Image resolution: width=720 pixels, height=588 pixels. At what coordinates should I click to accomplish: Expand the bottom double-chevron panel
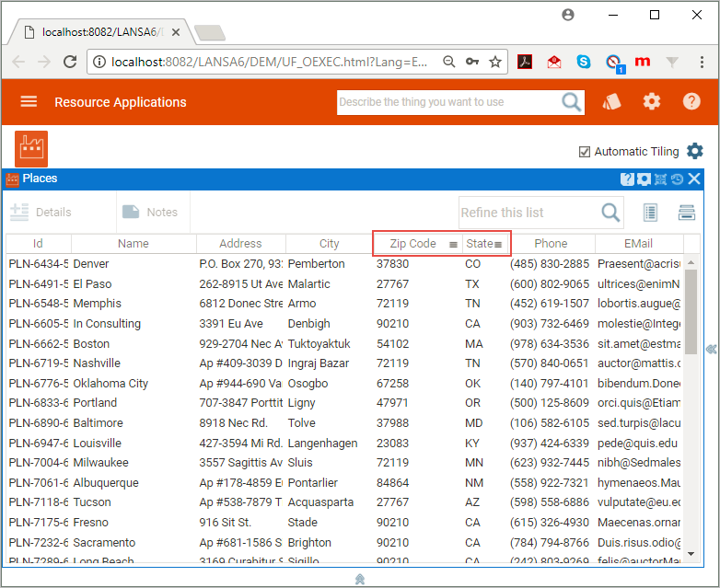360,580
